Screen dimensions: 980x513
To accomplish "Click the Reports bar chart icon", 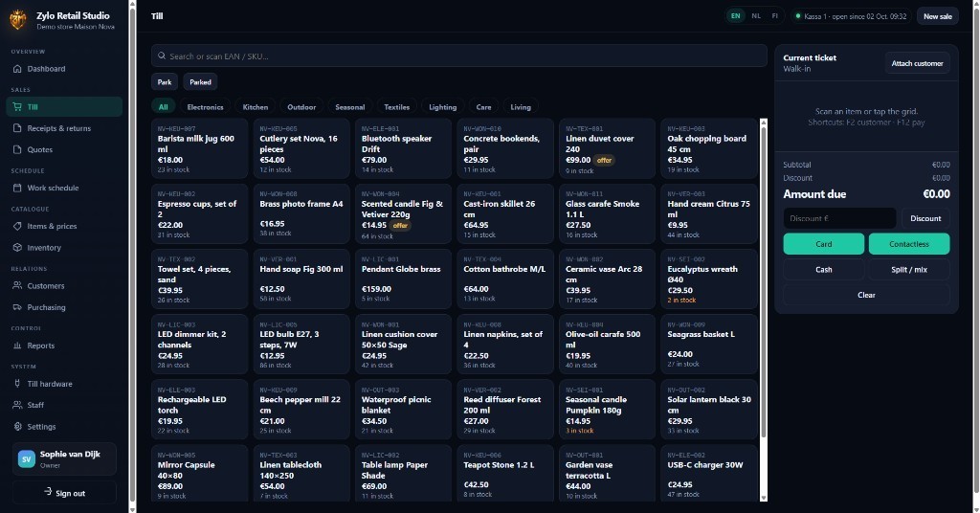I will click(17, 346).
